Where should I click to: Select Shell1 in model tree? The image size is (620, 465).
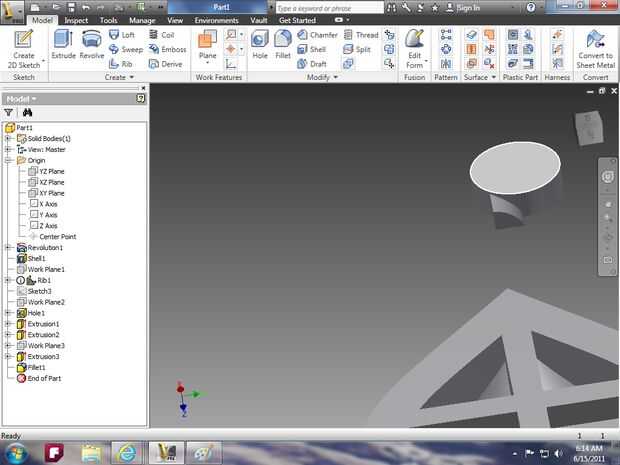pos(32,258)
